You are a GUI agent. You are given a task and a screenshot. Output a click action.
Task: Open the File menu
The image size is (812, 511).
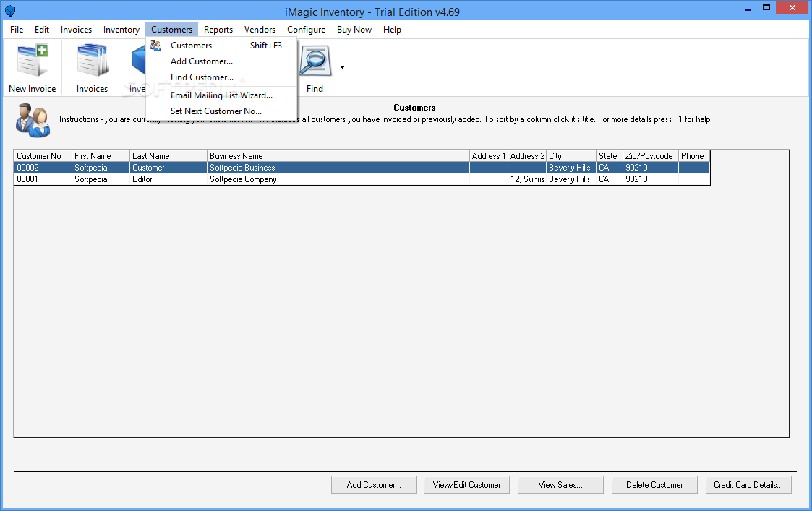coord(17,30)
